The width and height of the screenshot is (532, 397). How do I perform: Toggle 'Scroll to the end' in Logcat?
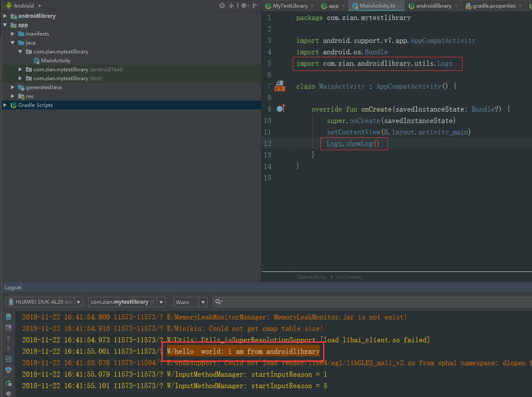coord(8,349)
